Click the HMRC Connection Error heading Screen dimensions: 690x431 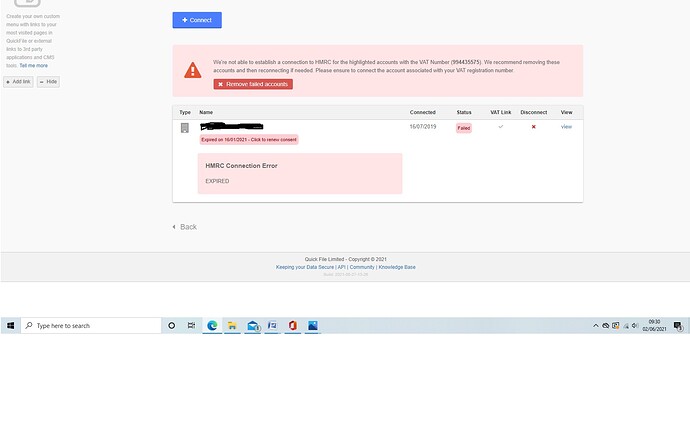tap(241, 166)
